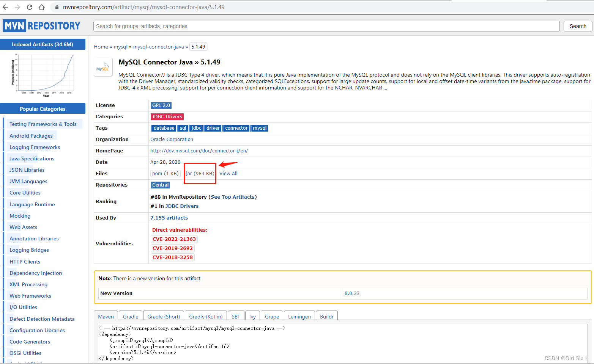This screenshot has width=594, height=364.
Task: Focus the artifact search input field
Action: [x=326, y=26]
